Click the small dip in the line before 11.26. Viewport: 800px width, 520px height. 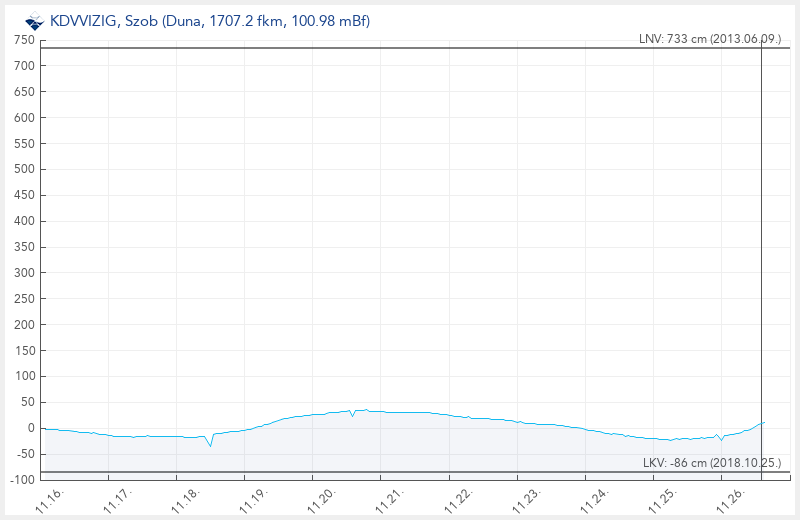coord(720,439)
